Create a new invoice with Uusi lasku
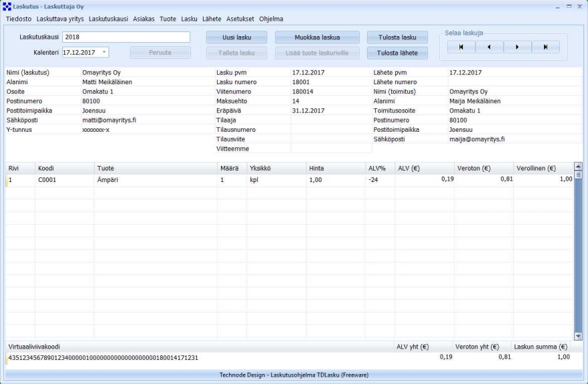Viewport: 588px width, 384px height. click(236, 37)
